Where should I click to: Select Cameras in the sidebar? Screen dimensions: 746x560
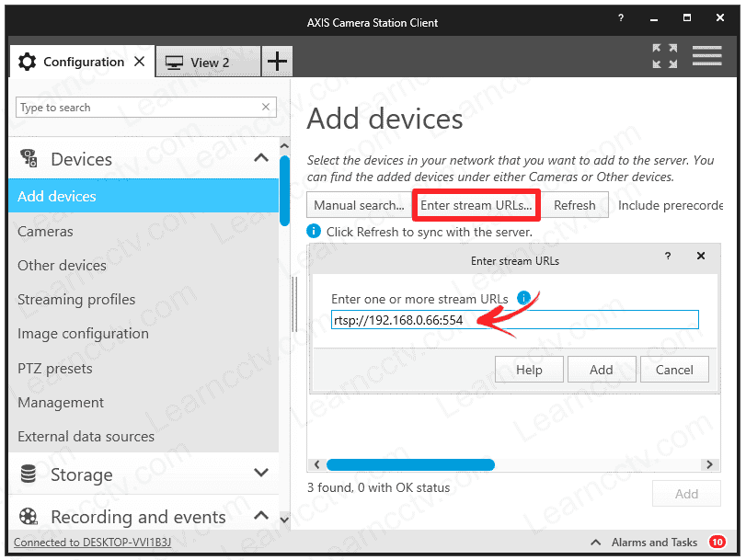click(x=45, y=231)
